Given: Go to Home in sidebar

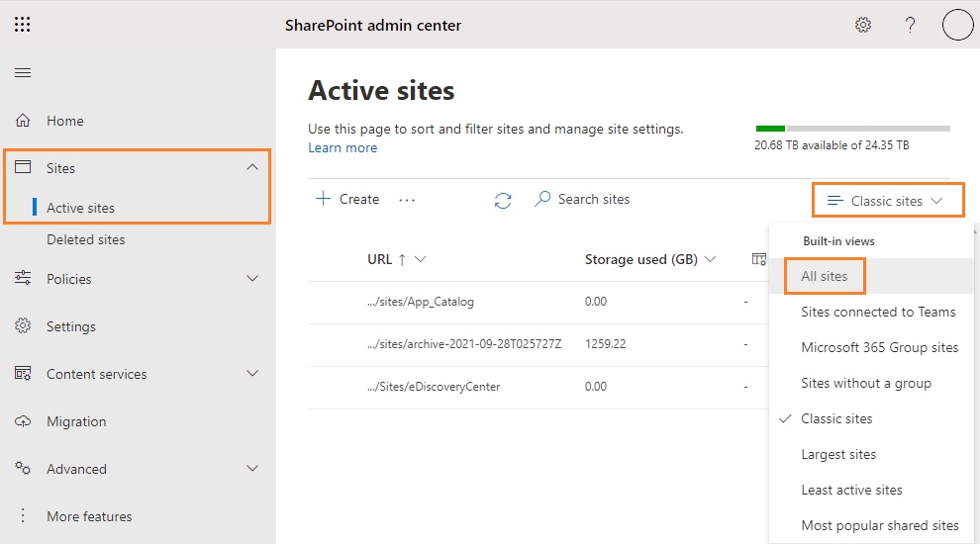Looking at the screenshot, I should point(65,121).
